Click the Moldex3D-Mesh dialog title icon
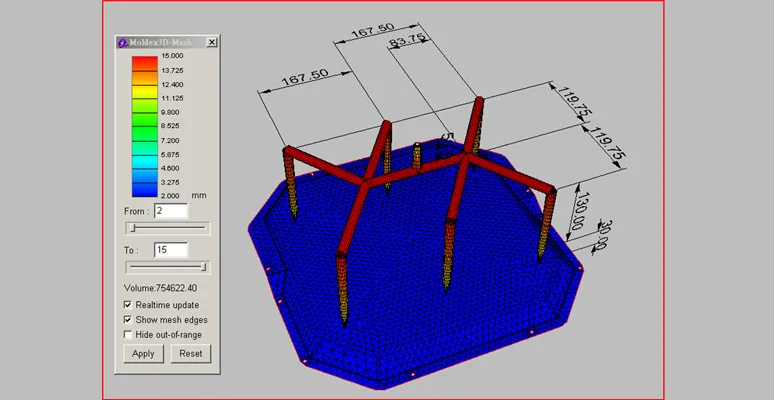Image resolution: width=775 pixels, height=400 pixels. pos(123,43)
